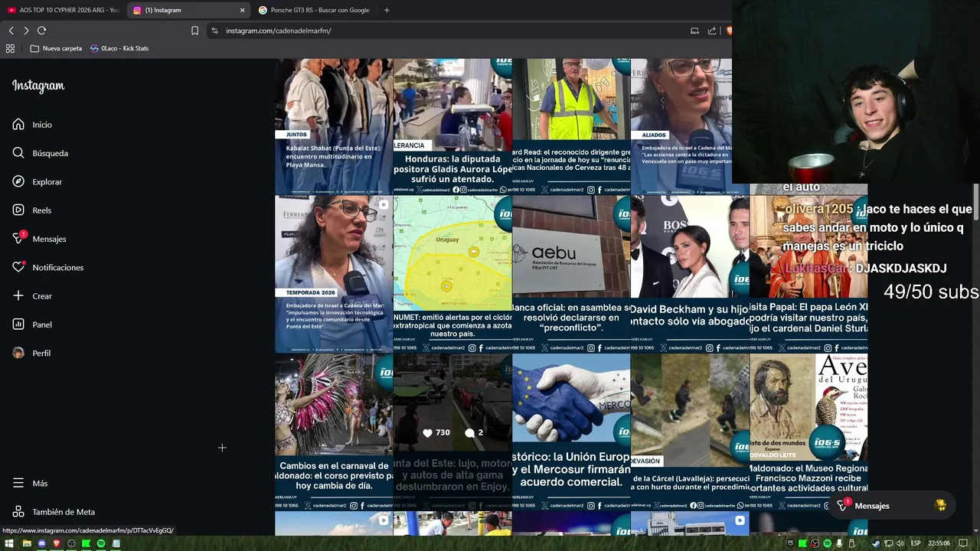Switch to Porsche GT3 RS Google tab

coord(314,10)
